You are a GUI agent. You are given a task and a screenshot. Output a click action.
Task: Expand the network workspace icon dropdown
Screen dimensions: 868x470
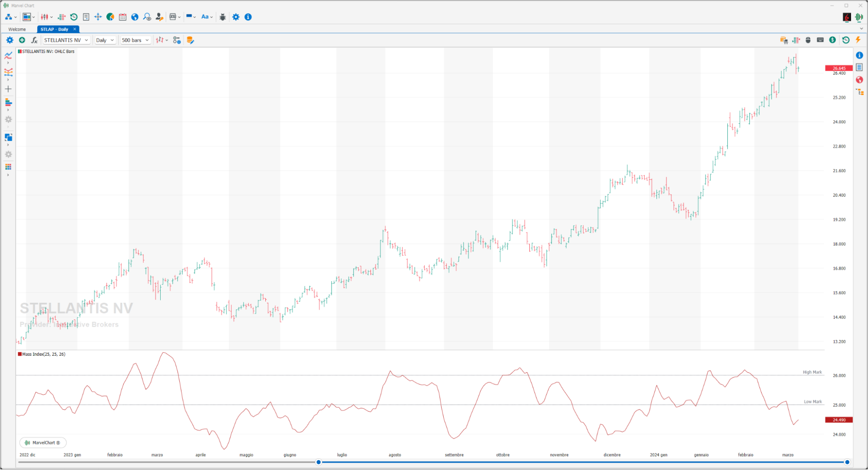point(16,17)
